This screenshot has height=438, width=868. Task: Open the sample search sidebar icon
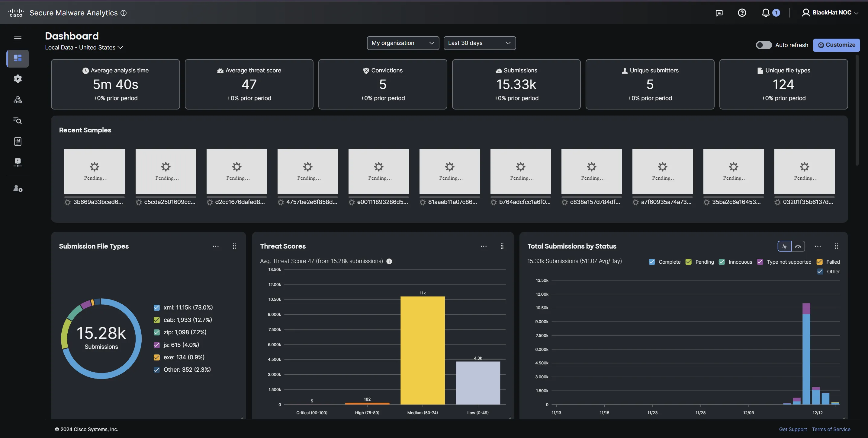pyautogui.click(x=18, y=121)
